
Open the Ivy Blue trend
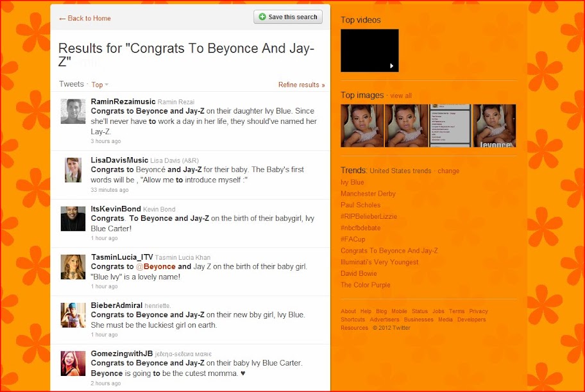[352, 182]
